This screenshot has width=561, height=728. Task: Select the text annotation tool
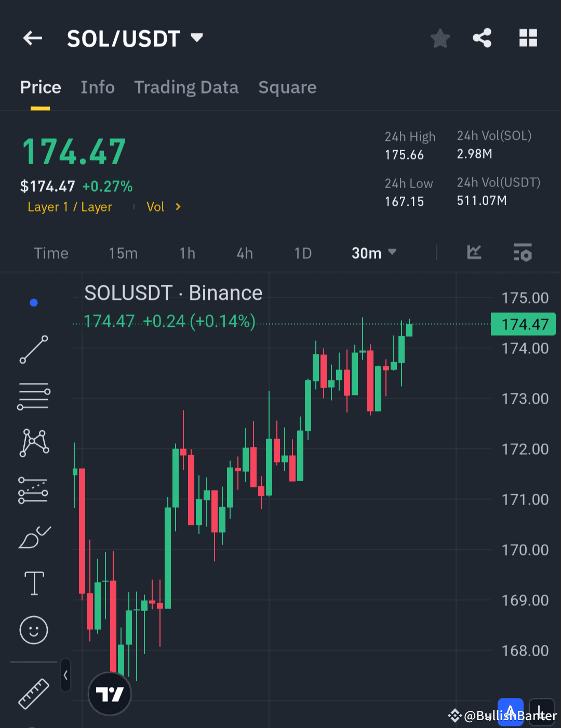(33, 583)
